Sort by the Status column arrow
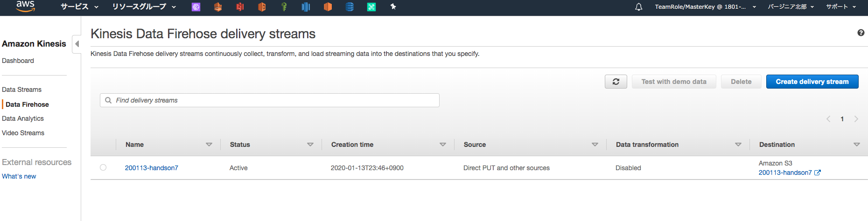This screenshot has width=868, height=221. tap(310, 145)
